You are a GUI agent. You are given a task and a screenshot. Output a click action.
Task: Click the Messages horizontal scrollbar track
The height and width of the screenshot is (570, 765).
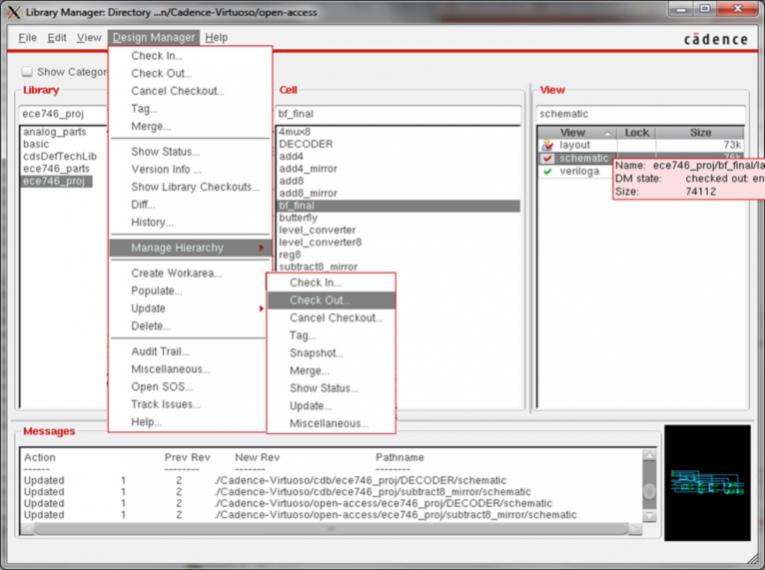pos(332,529)
